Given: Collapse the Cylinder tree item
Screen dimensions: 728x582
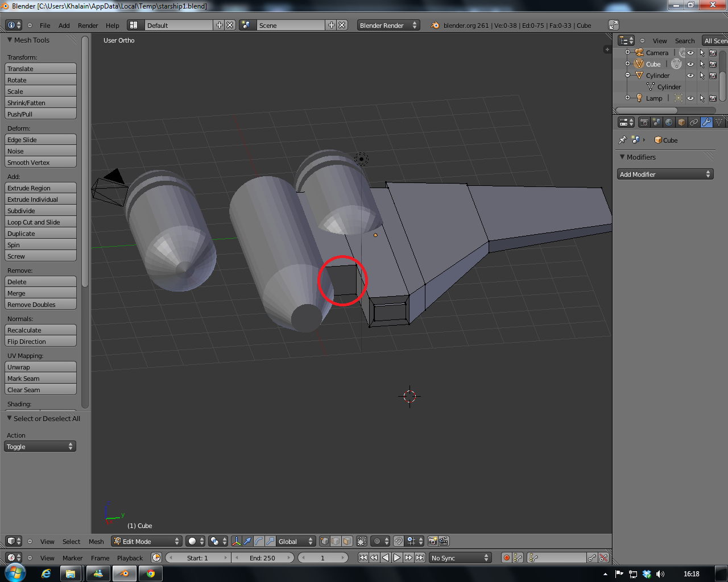Looking at the screenshot, I should click(x=628, y=75).
